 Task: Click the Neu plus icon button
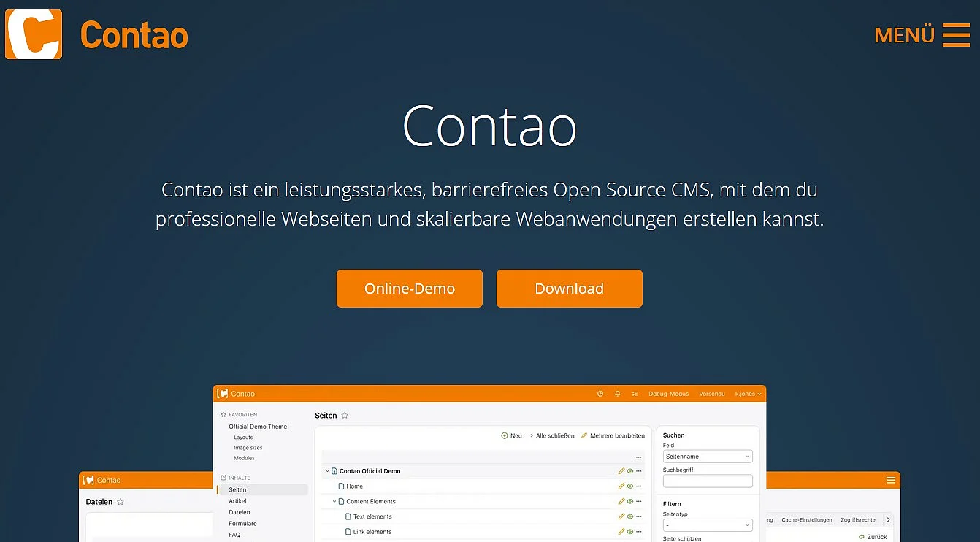(511, 435)
